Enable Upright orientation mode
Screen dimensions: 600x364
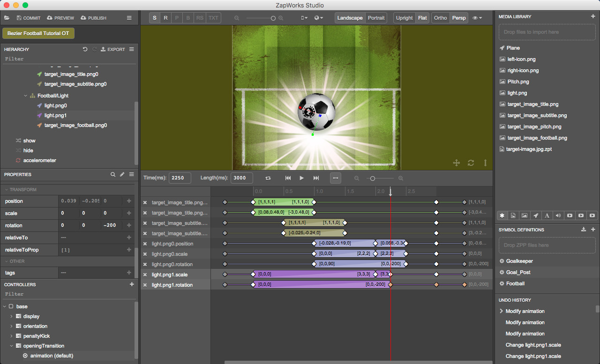pyautogui.click(x=404, y=17)
